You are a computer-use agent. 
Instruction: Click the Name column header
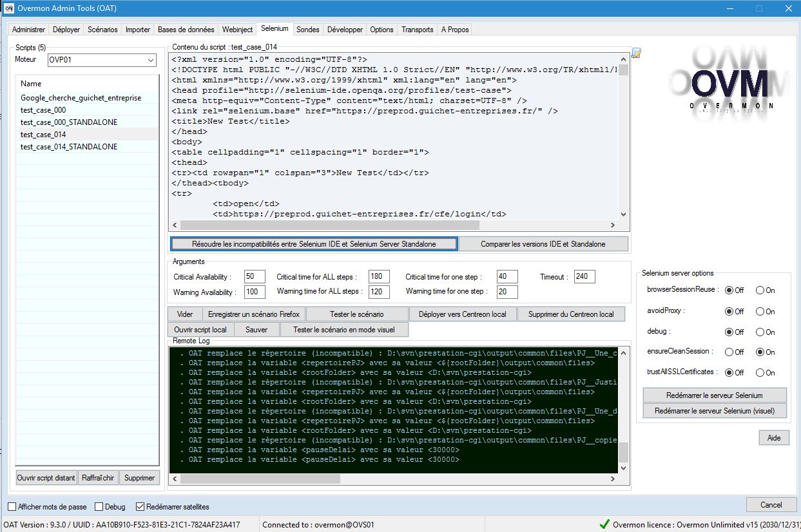tap(88, 84)
